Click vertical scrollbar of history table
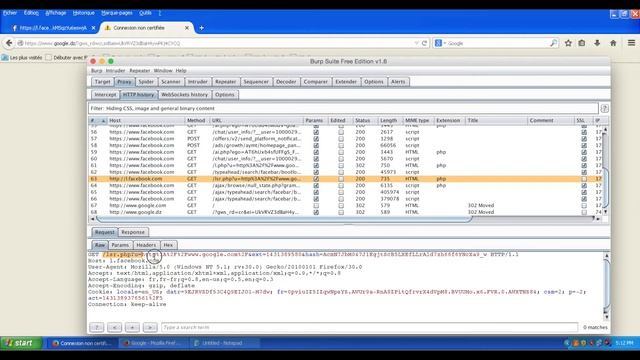Screen dimensions: 640x360 click(605, 171)
